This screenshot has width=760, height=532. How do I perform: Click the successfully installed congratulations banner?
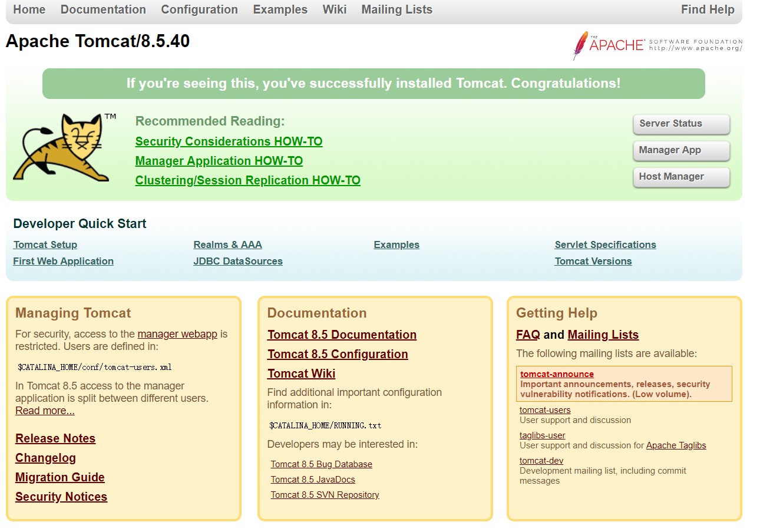tap(374, 84)
